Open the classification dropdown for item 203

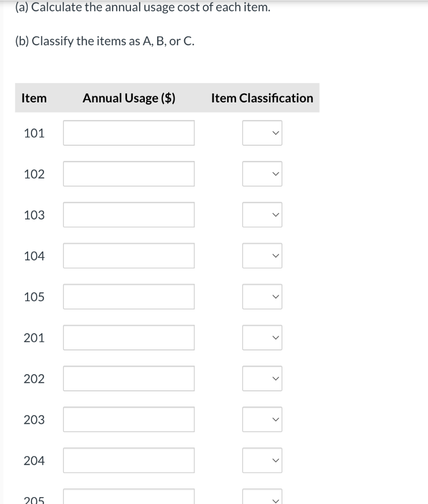click(262, 419)
